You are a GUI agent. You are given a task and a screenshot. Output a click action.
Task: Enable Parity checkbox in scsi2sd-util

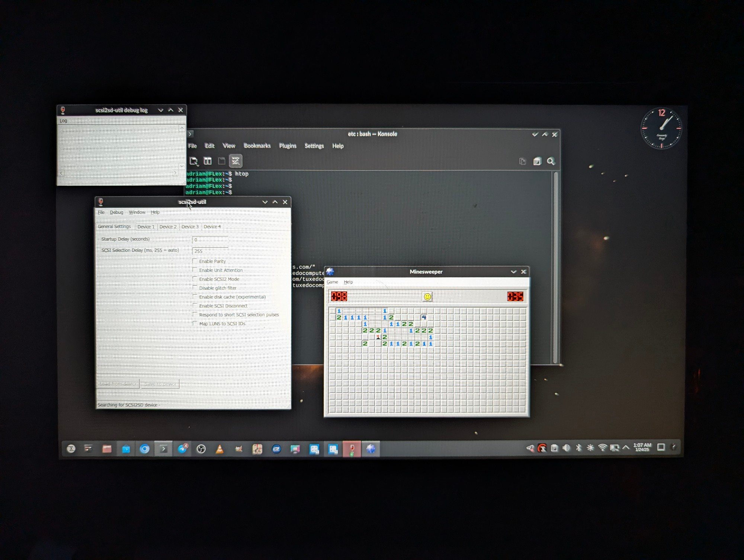coord(195,261)
